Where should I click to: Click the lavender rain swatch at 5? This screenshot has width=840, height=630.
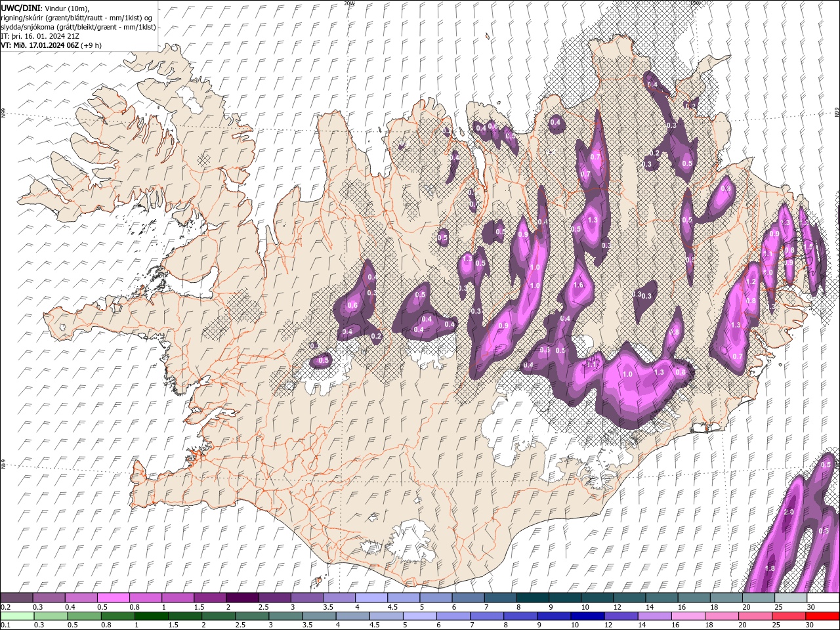pos(421,616)
